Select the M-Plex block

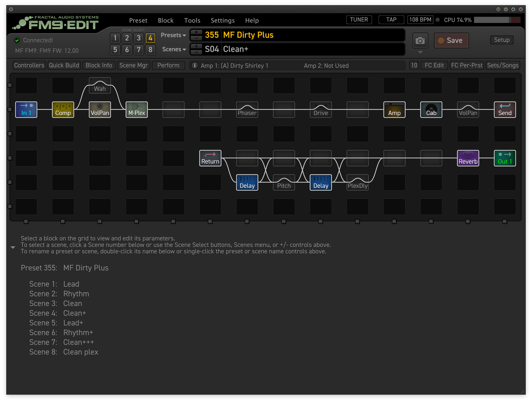coord(137,110)
